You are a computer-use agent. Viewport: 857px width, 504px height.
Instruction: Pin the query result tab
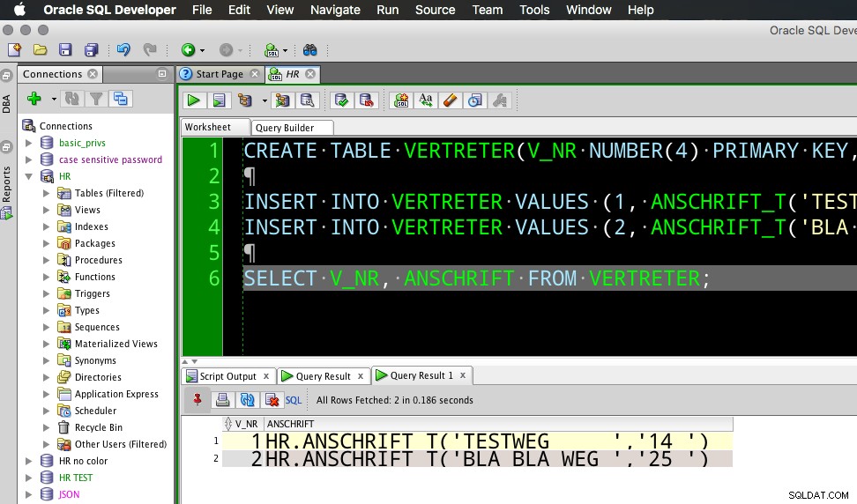point(197,400)
